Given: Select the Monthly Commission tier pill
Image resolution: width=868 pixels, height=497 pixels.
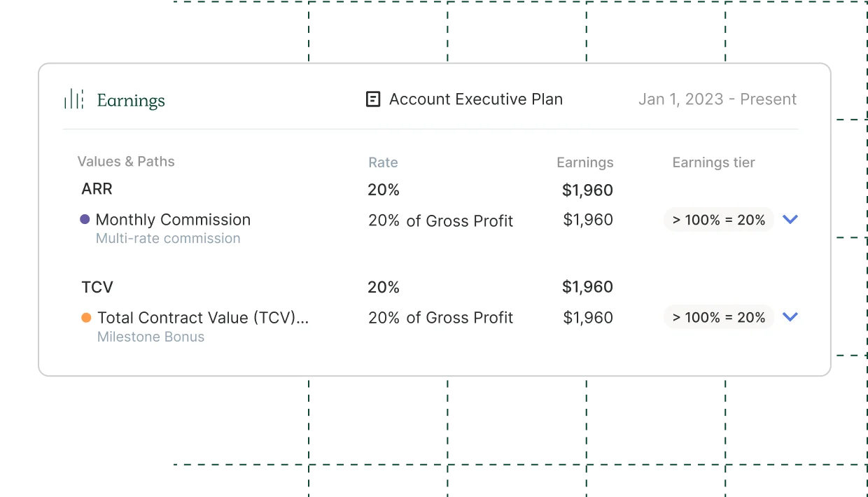Looking at the screenshot, I should (x=719, y=220).
